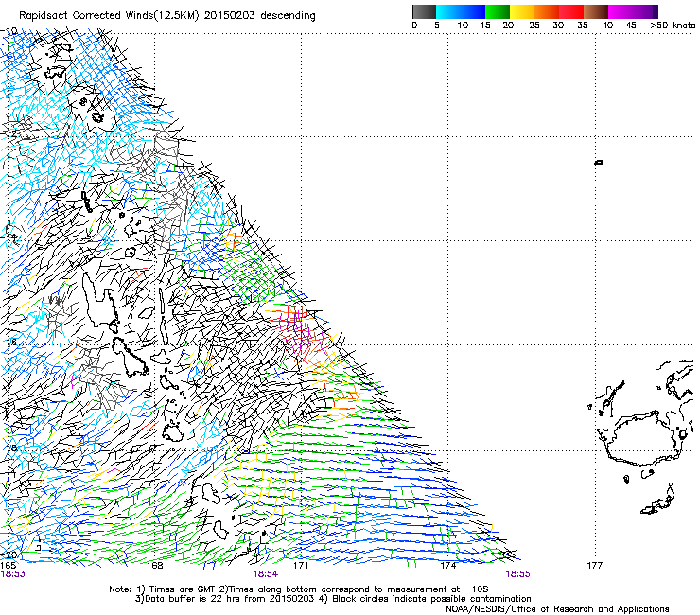Click the green 15-20 knots legend swatch
The image size is (700, 615).
coord(498,11)
